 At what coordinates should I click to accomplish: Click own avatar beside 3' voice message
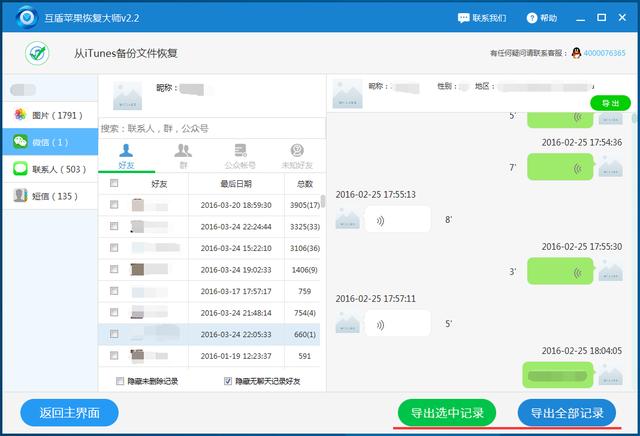click(x=610, y=271)
